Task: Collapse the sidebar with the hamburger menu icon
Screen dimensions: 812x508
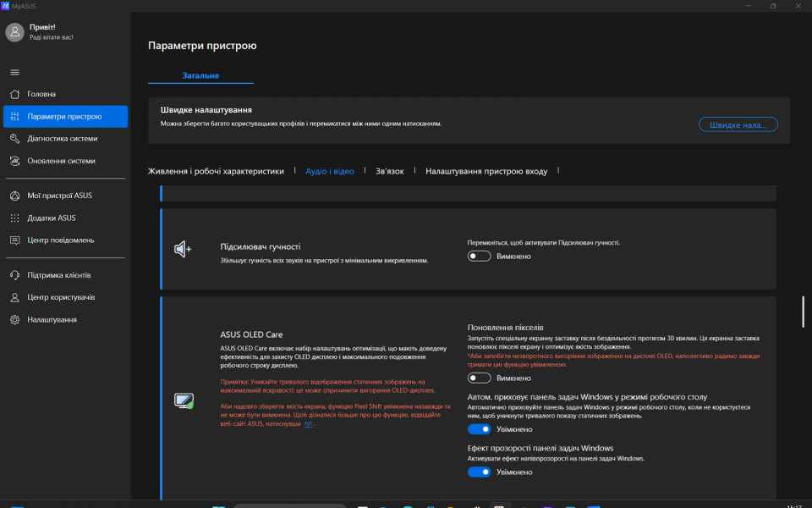Action: coord(14,73)
